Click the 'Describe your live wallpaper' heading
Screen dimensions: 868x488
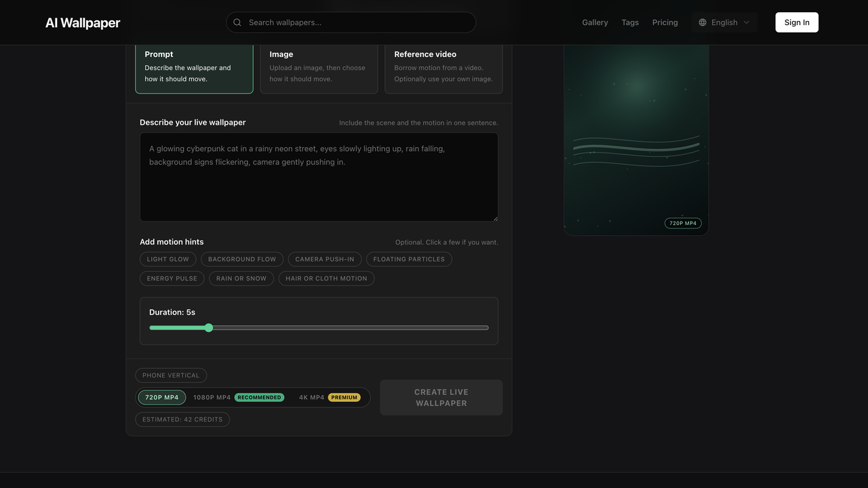click(x=193, y=123)
